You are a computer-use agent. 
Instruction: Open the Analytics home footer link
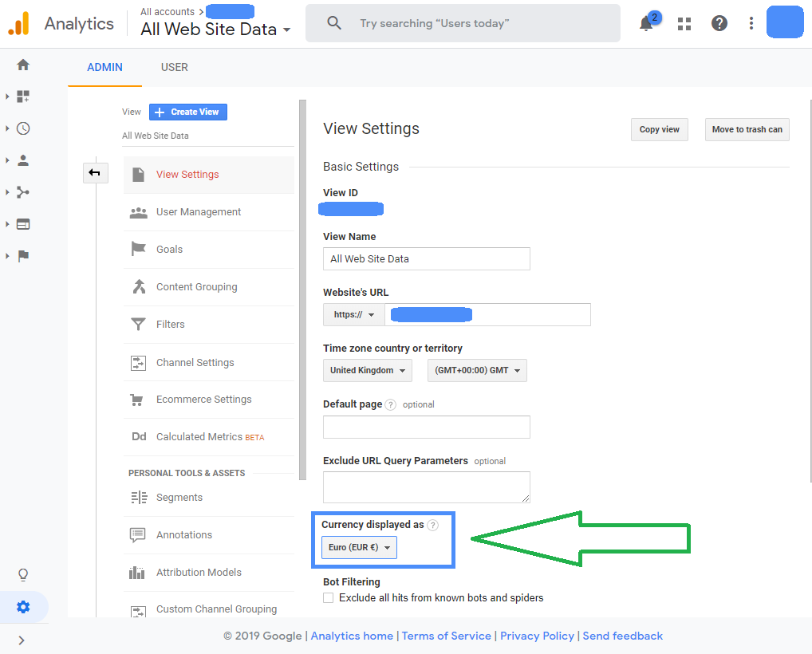point(352,636)
